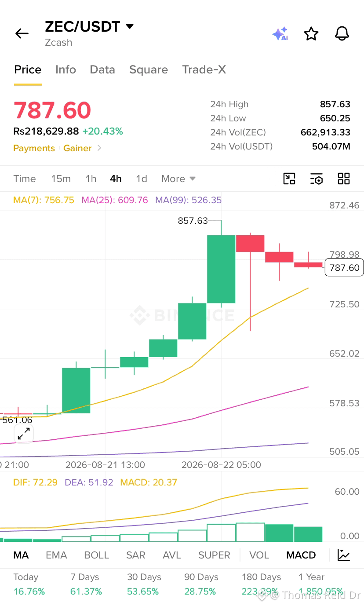Tap the 24h Vol(ZEC) value 662,913.33
Image resolution: width=364 pixels, height=606 pixels.
pos(325,132)
